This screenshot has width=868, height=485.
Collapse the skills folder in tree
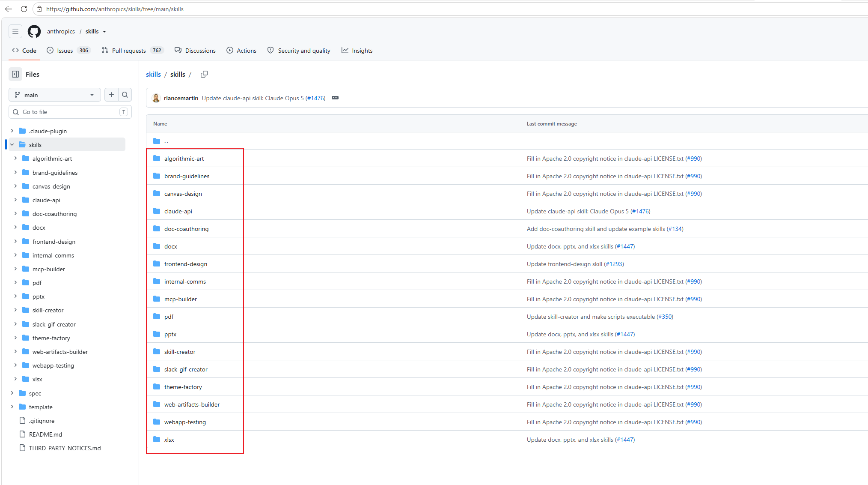click(12, 145)
